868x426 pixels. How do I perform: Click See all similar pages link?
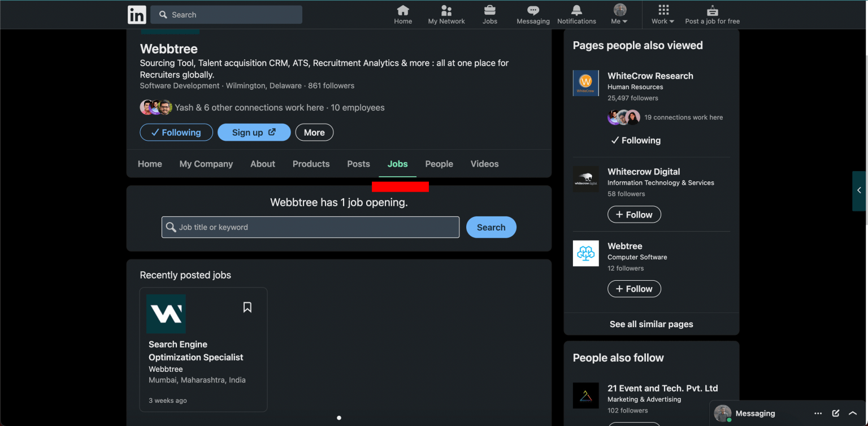point(651,324)
